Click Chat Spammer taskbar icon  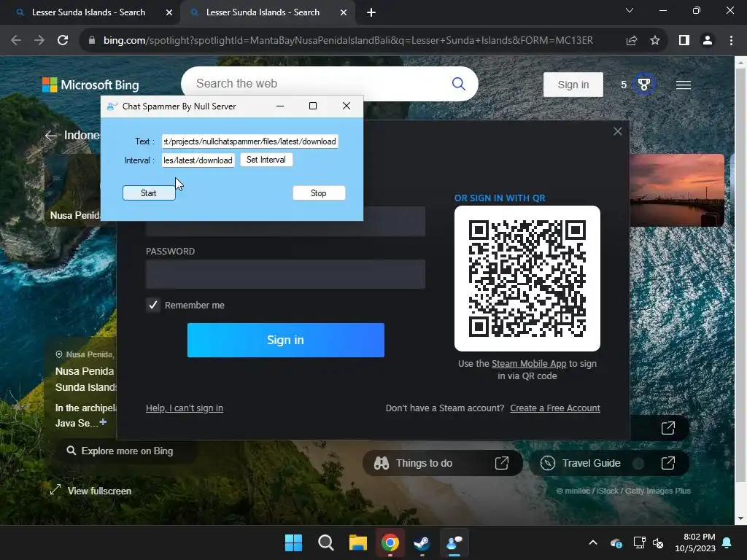(454, 542)
